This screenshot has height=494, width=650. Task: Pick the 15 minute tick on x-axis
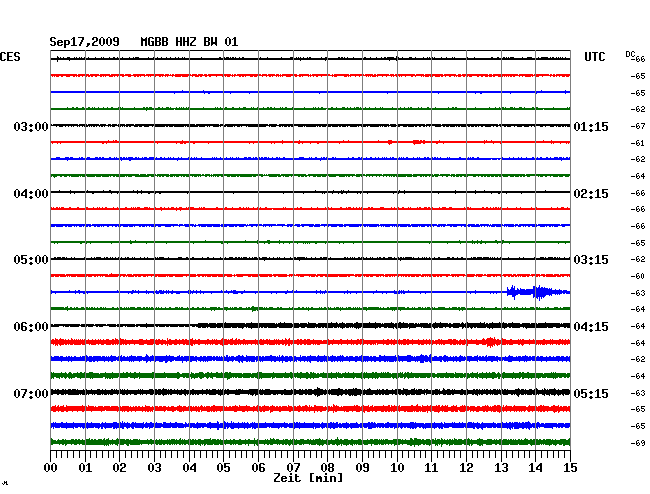(x=570, y=468)
